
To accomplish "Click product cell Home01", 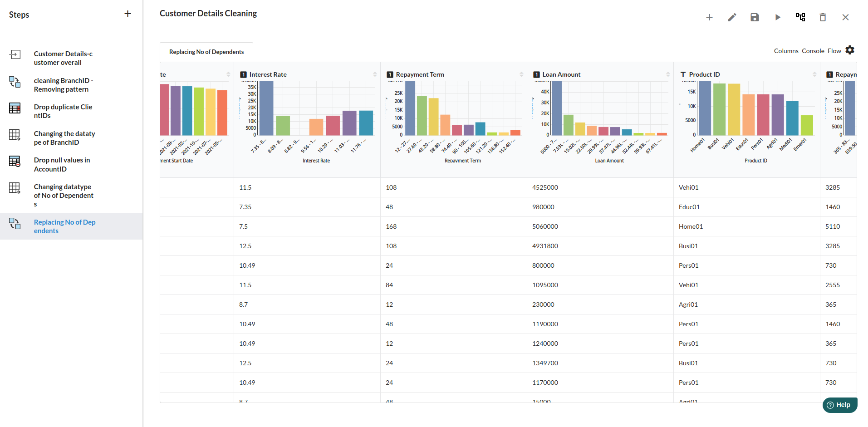I will coord(691,226).
